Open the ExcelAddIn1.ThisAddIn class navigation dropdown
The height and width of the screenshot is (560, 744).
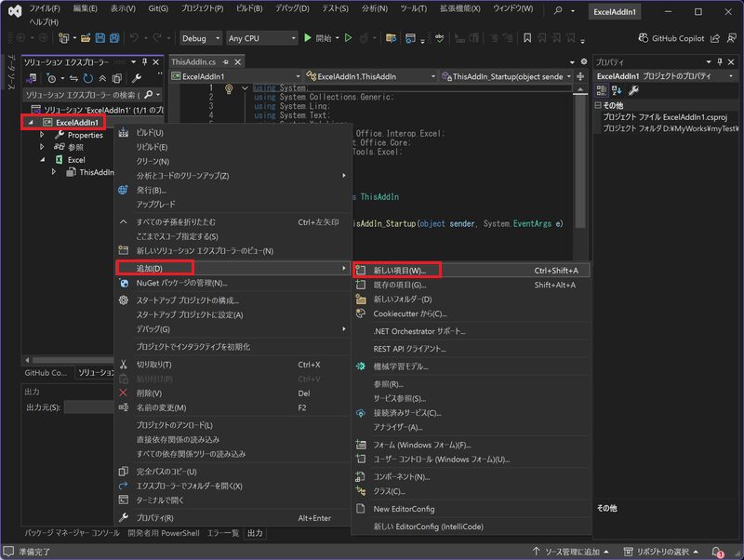pyautogui.click(x=368, y=76)
